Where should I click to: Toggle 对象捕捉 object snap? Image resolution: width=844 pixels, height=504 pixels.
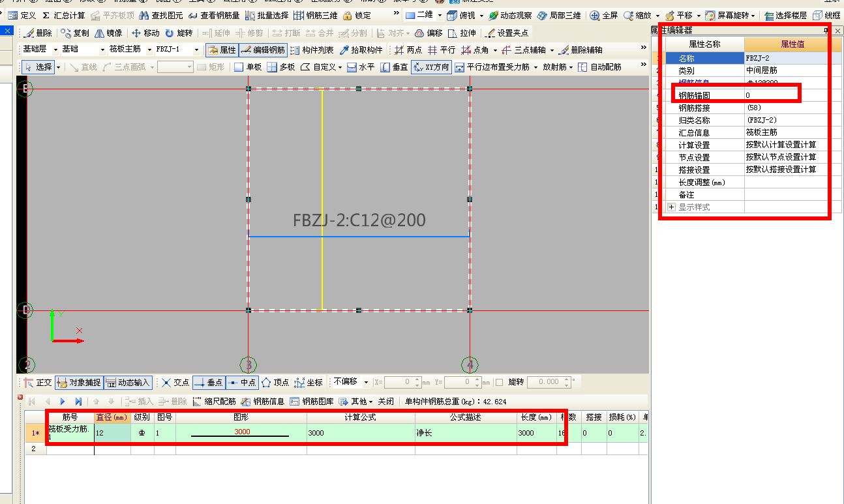(78, 383)
